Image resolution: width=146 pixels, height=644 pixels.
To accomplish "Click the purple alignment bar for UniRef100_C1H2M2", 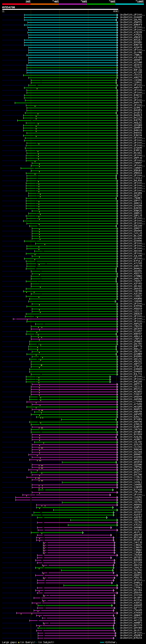I will point(67,497).
